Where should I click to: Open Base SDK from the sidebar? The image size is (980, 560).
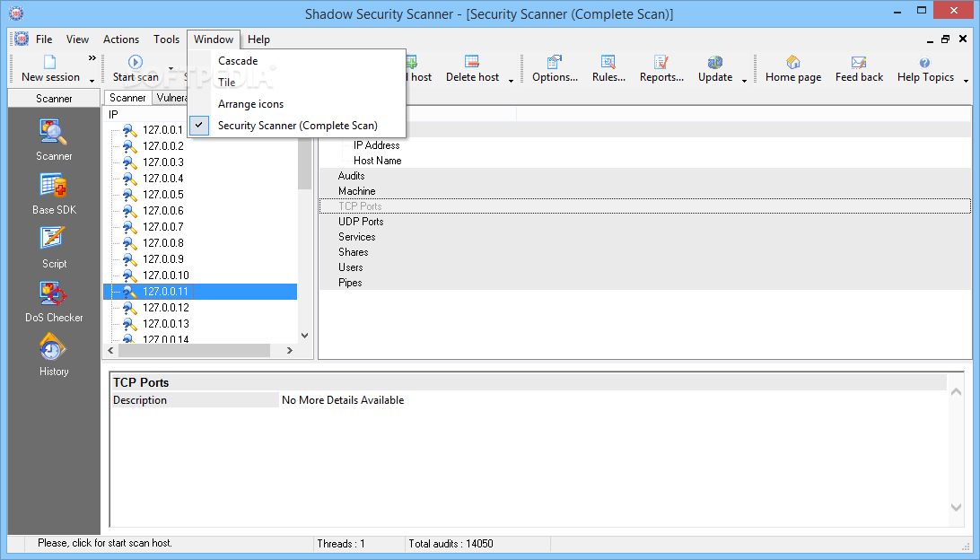(54, 187)
